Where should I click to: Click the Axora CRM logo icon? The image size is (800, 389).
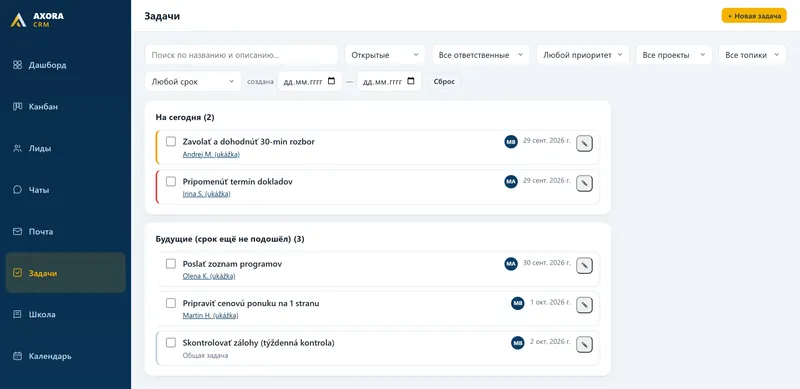[x=18, y=20]
